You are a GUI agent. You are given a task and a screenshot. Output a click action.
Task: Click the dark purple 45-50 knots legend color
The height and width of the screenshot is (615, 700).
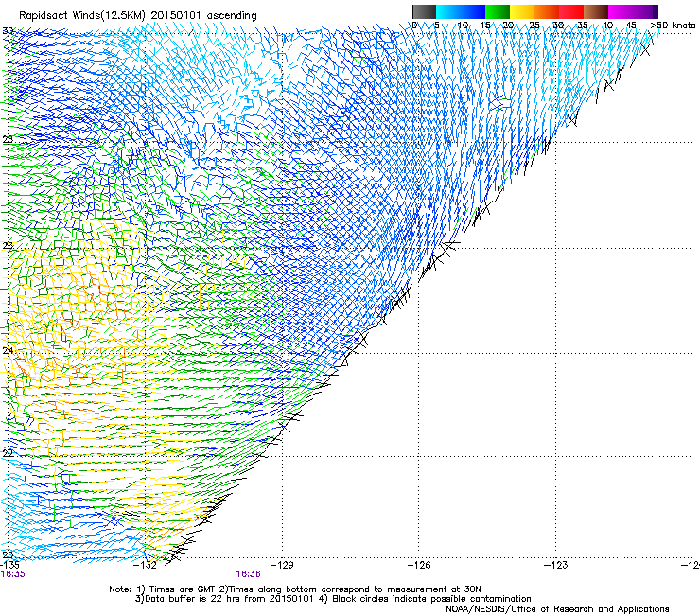(x=645, y=11)
